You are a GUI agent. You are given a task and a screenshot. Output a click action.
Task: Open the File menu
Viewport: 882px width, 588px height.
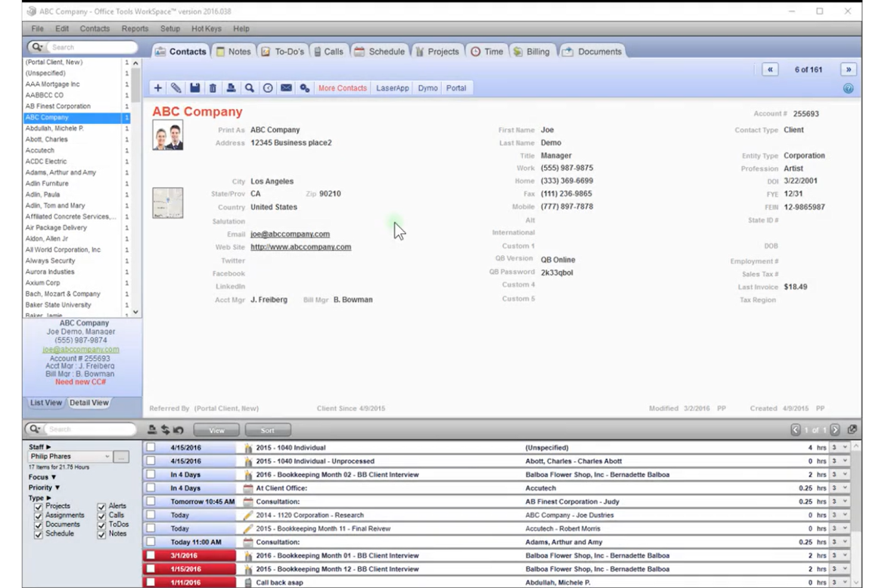(38, 29)
